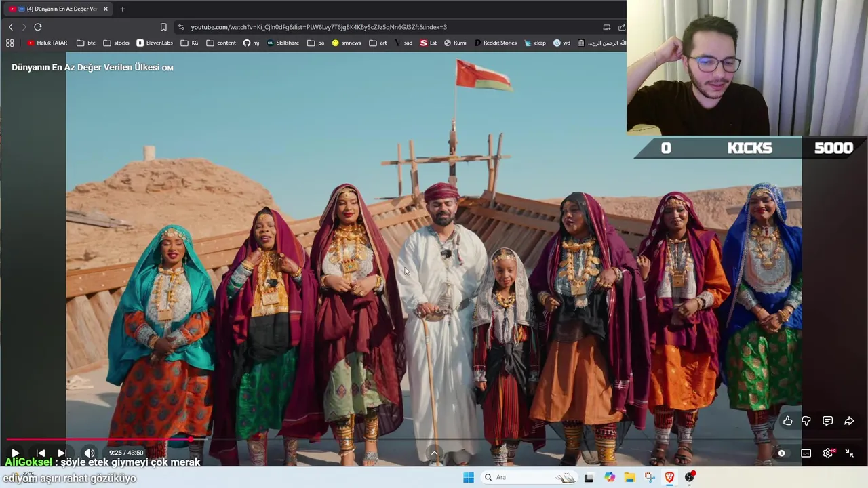Screen dimensions: 868x488
Task: Bookmark this page icon
Action: (x=163, y=27)
